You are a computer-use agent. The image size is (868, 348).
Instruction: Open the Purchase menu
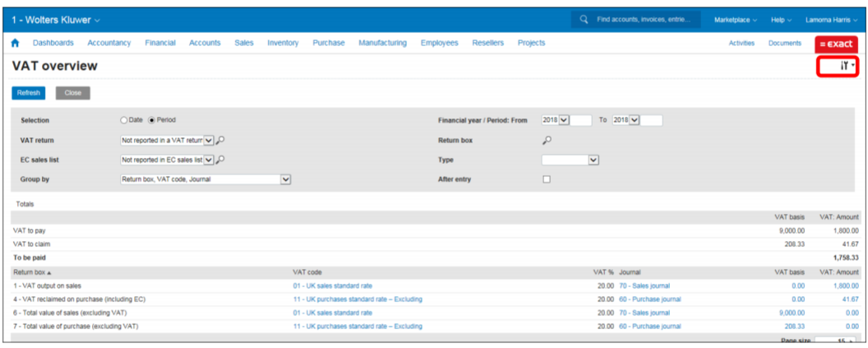(x=328, y=43)
